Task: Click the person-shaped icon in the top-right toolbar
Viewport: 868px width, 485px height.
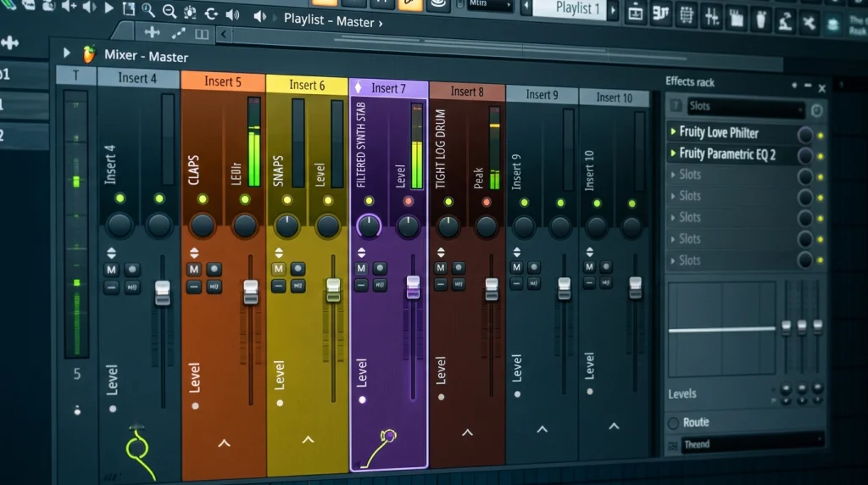Action: click(784, 21)
